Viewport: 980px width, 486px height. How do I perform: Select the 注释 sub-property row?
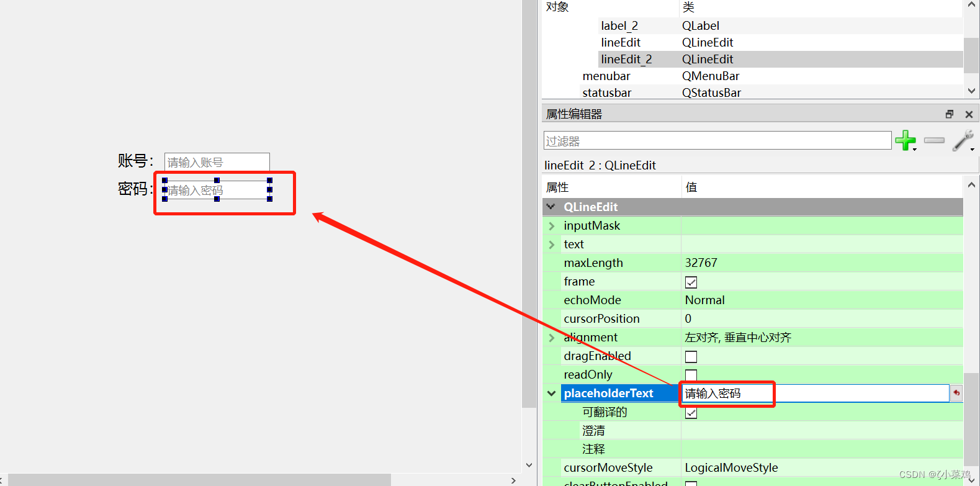pos(752,449)
